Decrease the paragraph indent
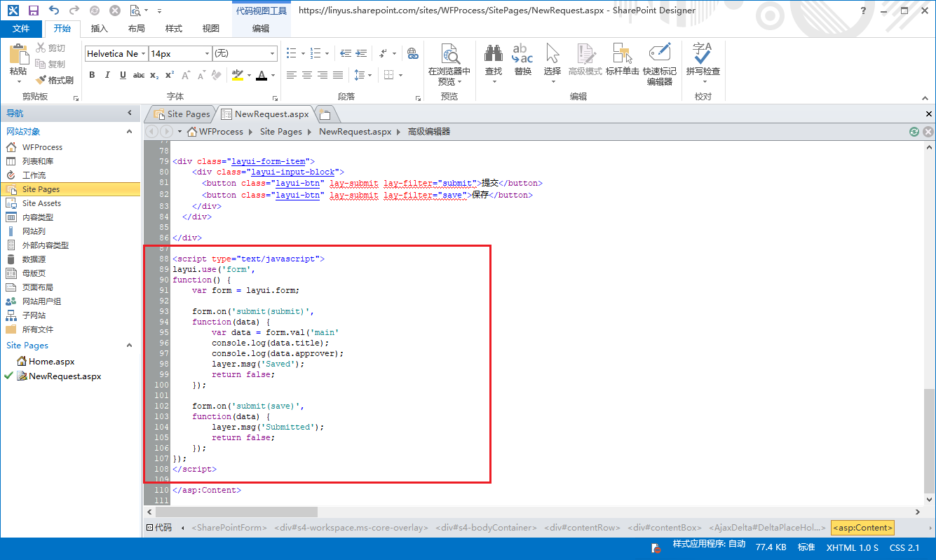This screenshot has height=560, width=936. point(345,53)
